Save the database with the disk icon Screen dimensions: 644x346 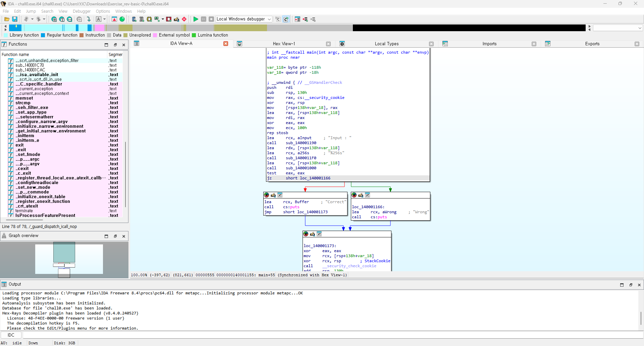(15, 19)
